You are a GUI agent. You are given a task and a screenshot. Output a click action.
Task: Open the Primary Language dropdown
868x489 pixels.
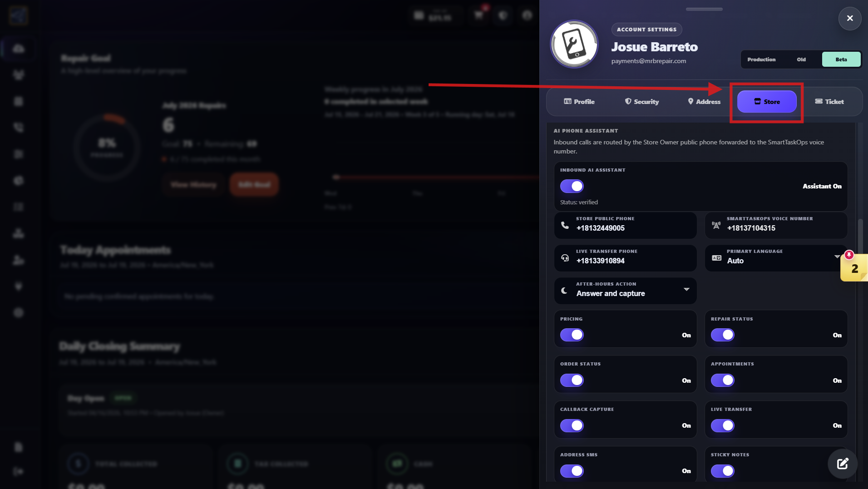776,258
